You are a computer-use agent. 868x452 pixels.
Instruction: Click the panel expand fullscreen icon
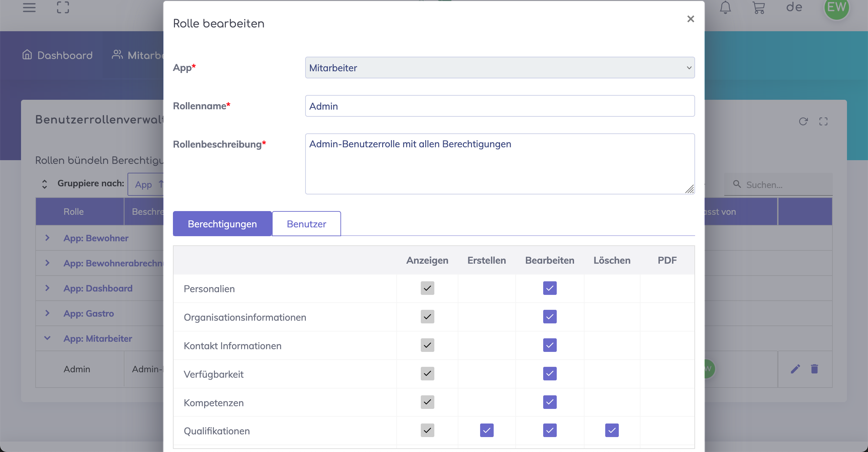823,121
